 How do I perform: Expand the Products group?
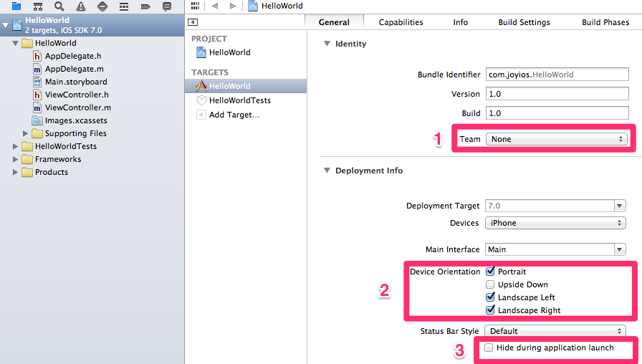click(x=15, y=172)
